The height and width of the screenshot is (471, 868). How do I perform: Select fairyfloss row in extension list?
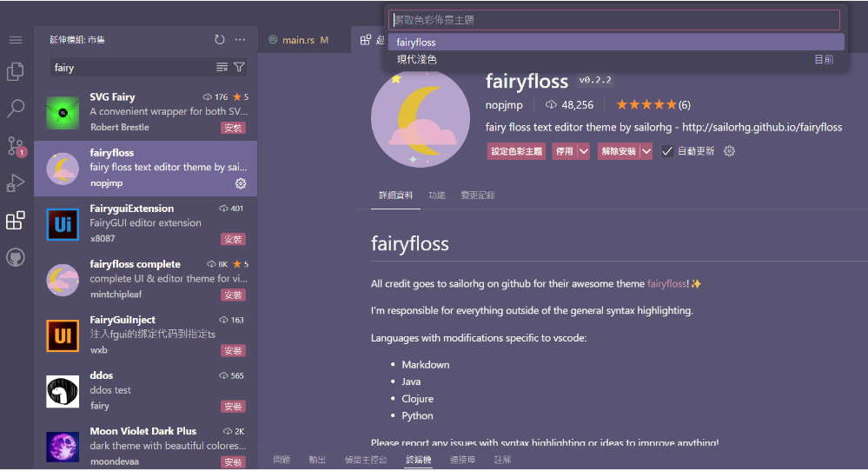point(146,169)
